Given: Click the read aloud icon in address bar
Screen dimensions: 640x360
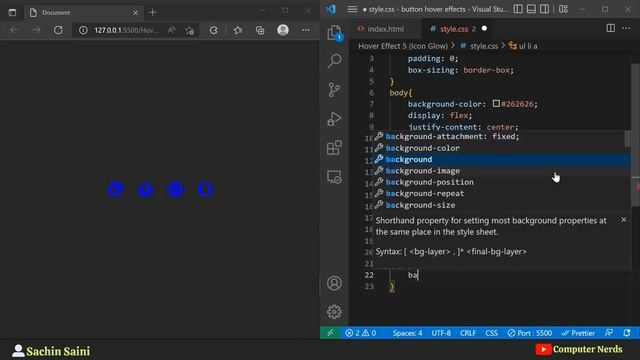Looking at the screenshot, I should pyautogui.click(x=171, y=30).
